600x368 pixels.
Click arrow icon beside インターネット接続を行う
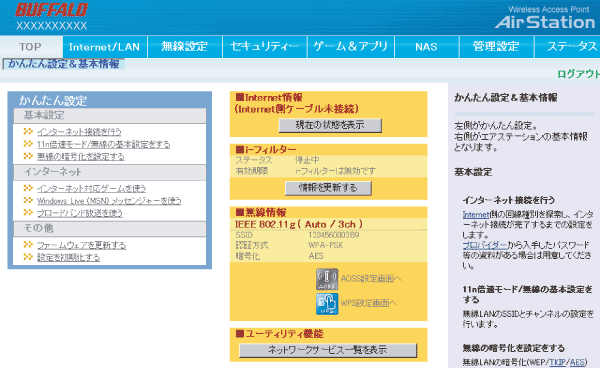pos(28,132)
